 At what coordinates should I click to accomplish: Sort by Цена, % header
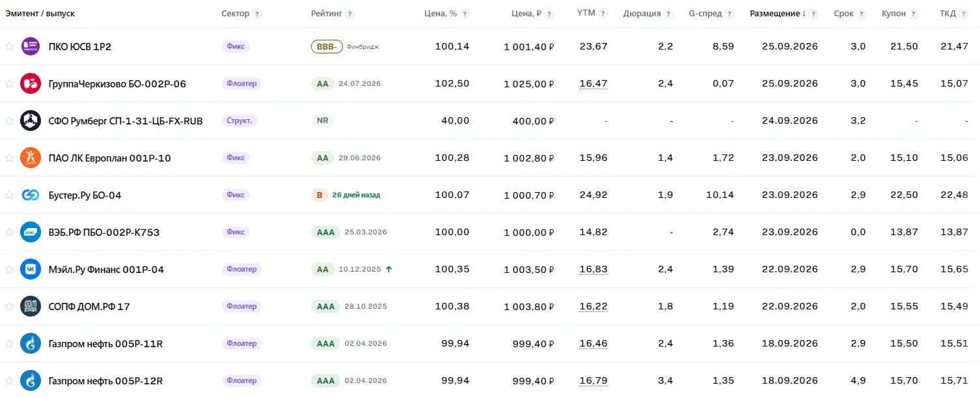click(x=441, y=14)
